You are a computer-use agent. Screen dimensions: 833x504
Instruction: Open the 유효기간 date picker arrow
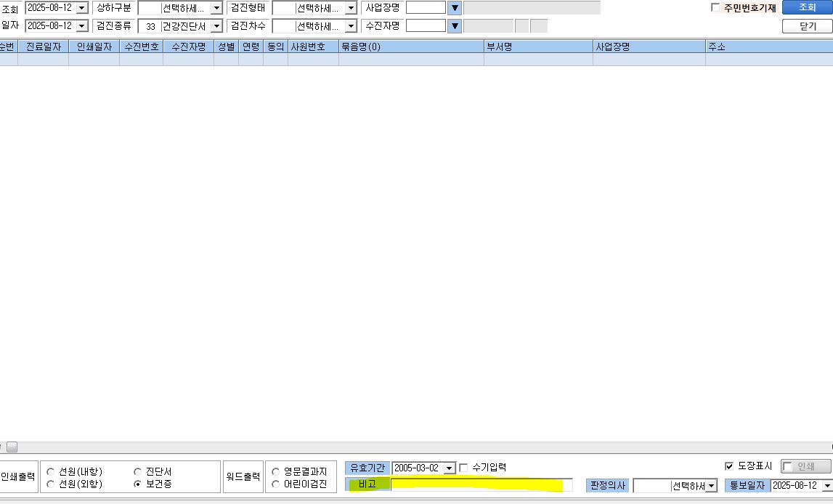coord(450,468)
